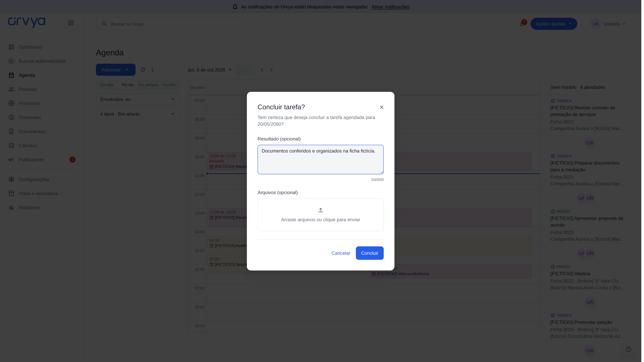Expand the 4 tipos · Em aberto filter
Screen dimensions: 644x362
[x=138, y=114]
